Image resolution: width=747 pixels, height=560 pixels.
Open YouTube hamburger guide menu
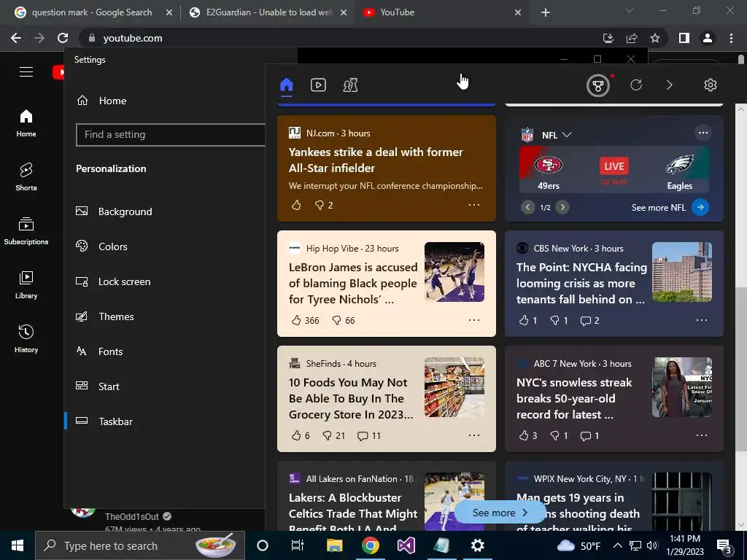[x=26, y=72]
